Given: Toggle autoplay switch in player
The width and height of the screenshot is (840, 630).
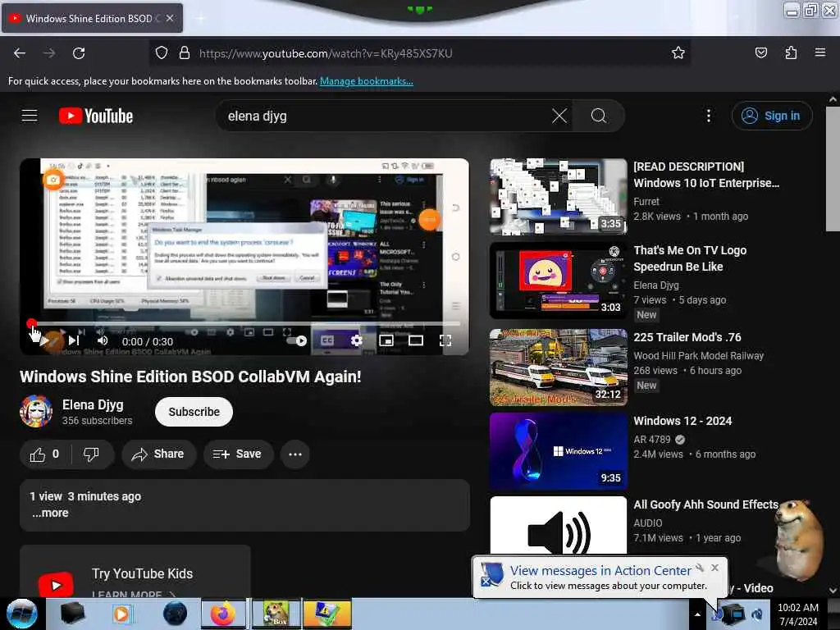Looking at the screenshot, I should point(296,340).
